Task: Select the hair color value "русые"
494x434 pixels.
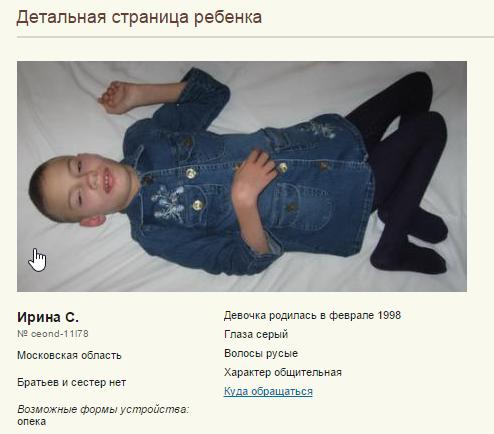Action: pos(281,354)
